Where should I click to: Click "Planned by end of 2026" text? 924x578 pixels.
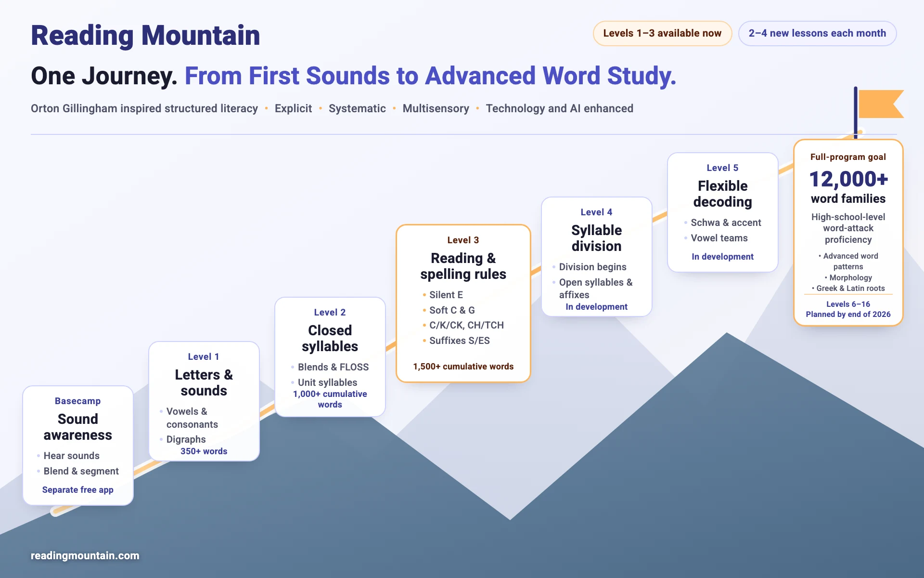(x=848, y=315)
